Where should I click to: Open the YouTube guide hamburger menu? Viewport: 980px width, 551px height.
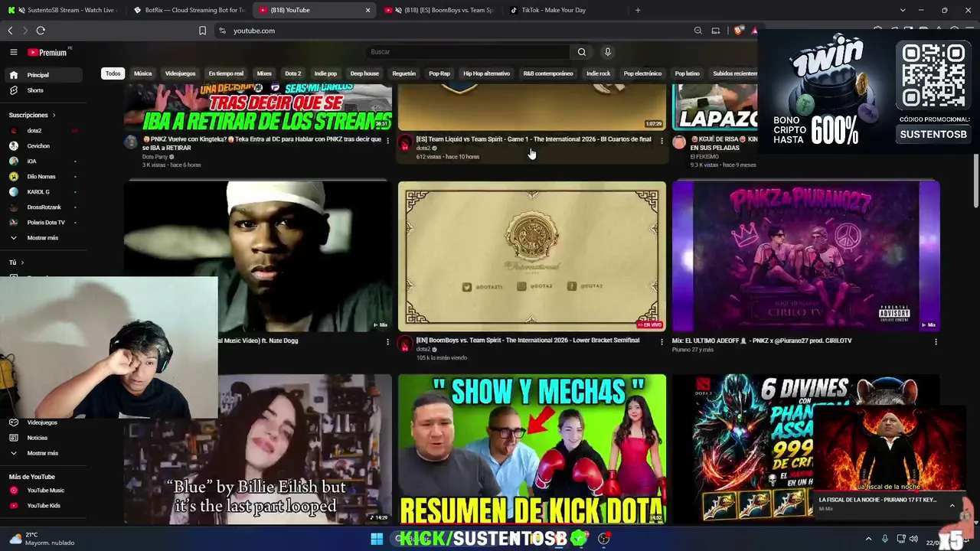tap(13, 52)
